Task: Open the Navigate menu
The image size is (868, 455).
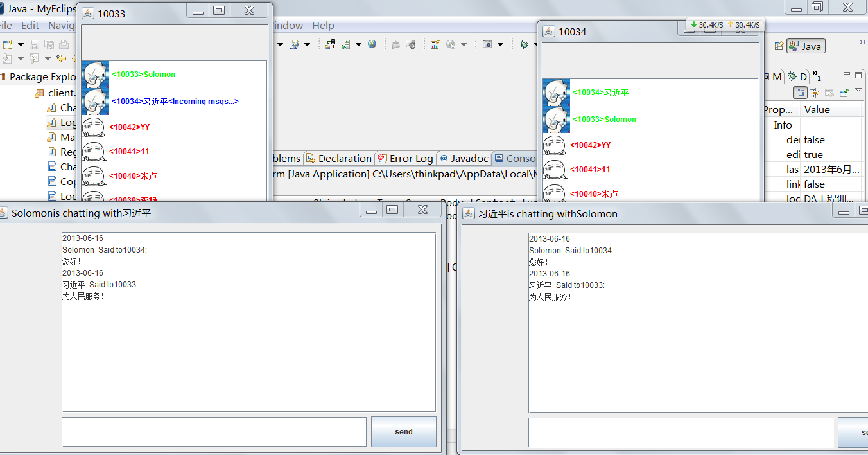Action: coord(62,26)
